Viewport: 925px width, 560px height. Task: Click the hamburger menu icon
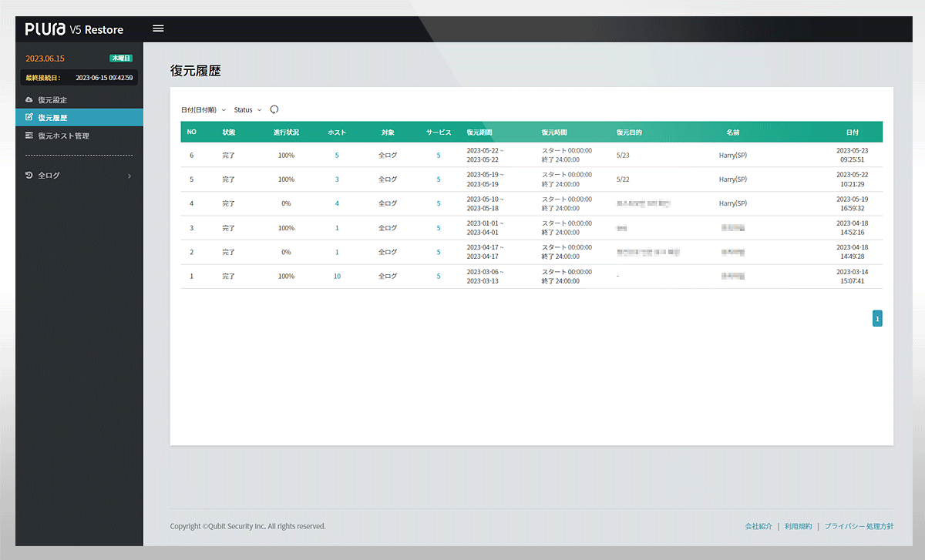[x=158, y=29]
